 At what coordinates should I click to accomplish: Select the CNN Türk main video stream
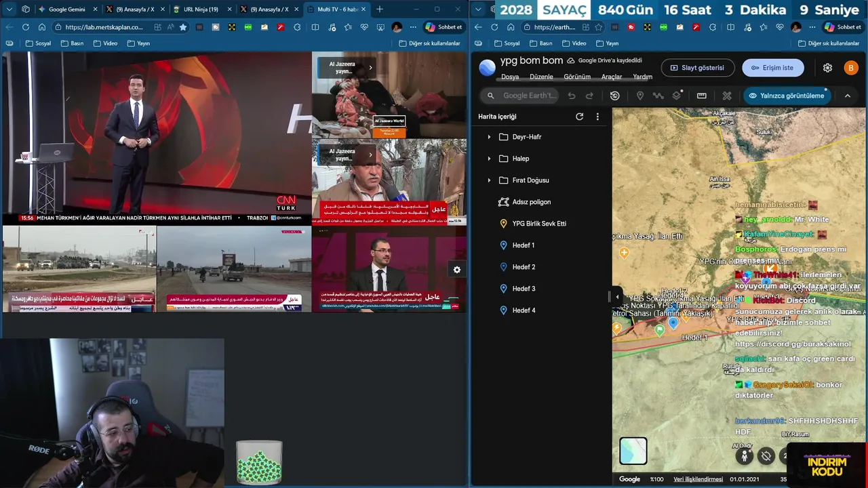[x=157, y=138]
